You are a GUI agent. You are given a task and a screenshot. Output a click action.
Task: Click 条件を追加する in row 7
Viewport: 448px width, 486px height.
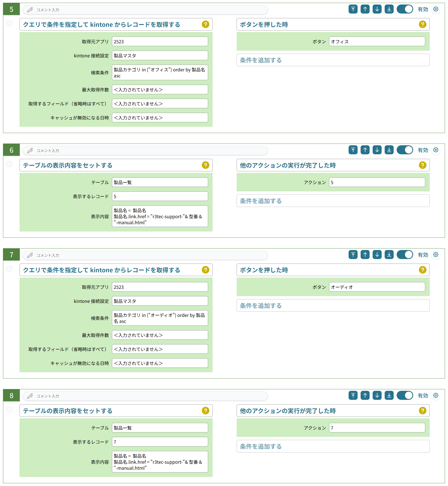tap(333, 305)
